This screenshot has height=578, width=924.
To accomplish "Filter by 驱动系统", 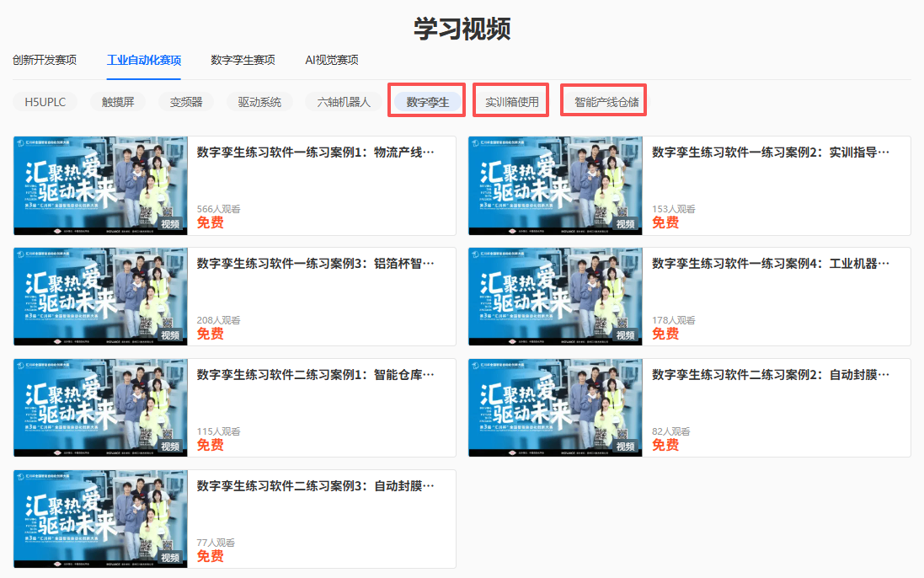I will click(258, 100).
